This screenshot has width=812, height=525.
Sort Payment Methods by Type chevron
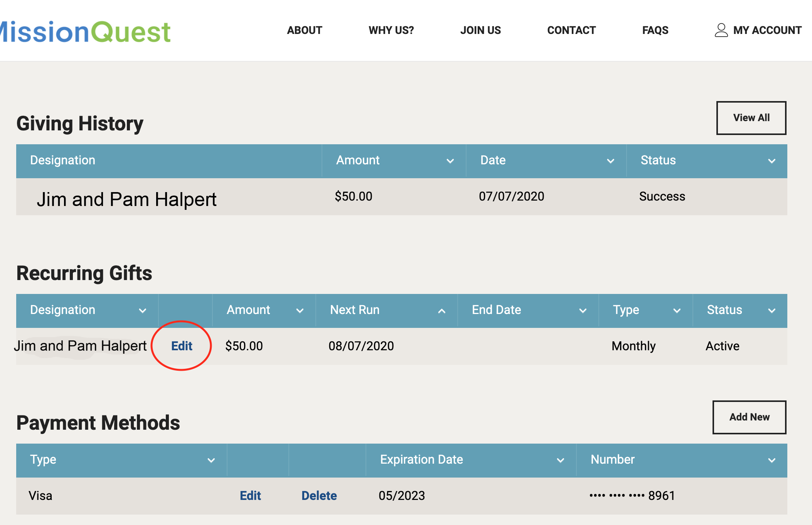211,460
